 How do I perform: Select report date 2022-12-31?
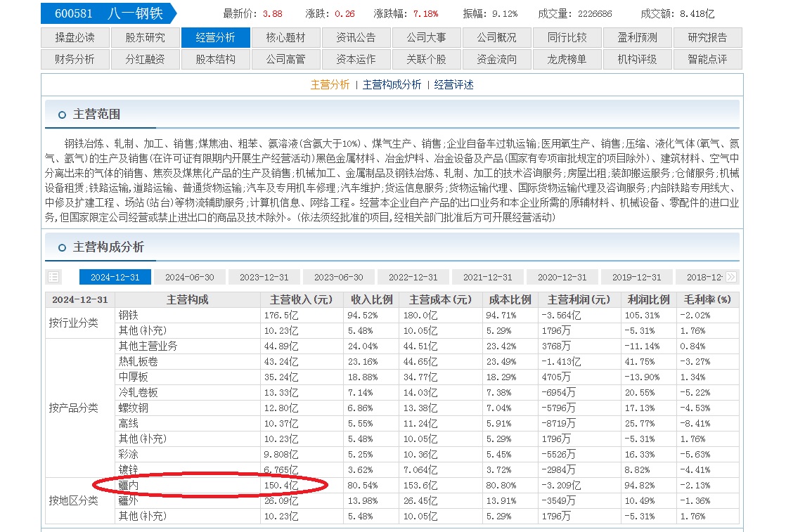pyautogui.click(x=413, y=277)
